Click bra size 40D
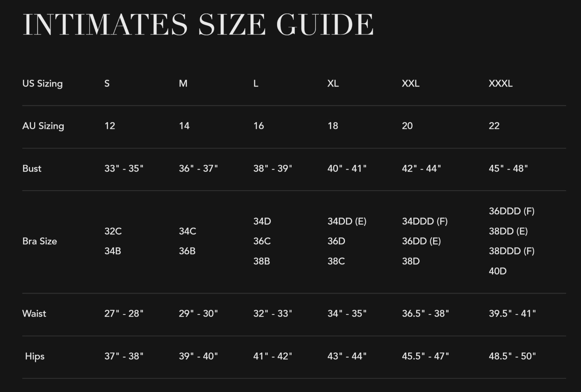581x392 pixels. pos(497,271)
